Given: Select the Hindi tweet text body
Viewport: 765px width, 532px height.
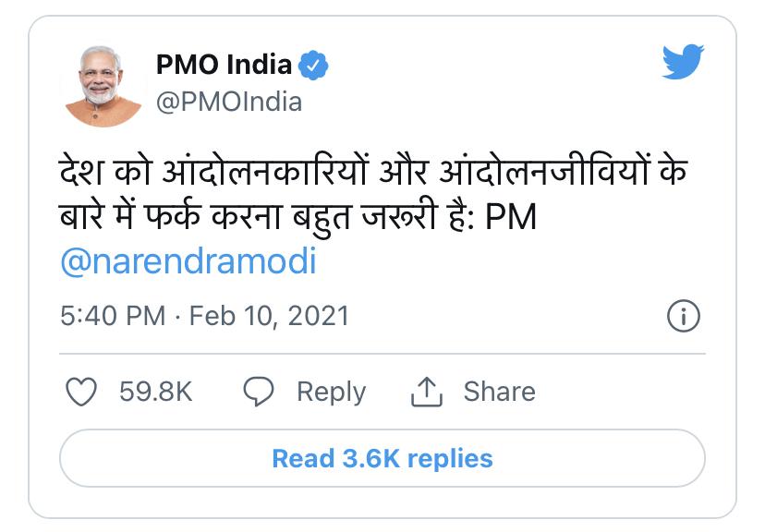Looking at the screenshot, I should (x=351, y=189).
